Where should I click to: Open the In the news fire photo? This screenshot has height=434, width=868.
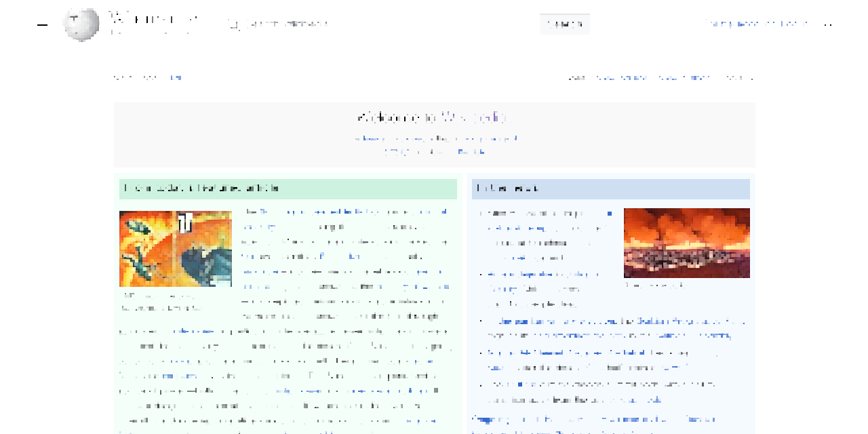point(686,243)
